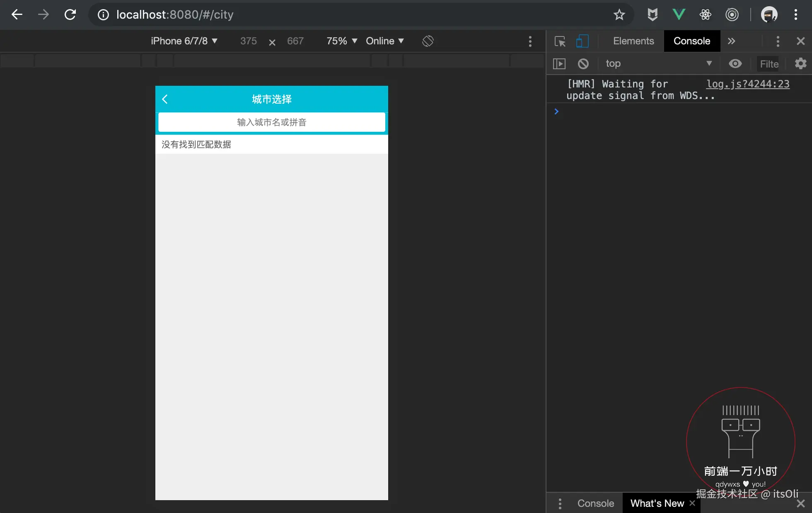The image size is (812, 513).
Task: Open the log.js?4244:23 source link
Action: pyautogui.click(x=747, y=84)
